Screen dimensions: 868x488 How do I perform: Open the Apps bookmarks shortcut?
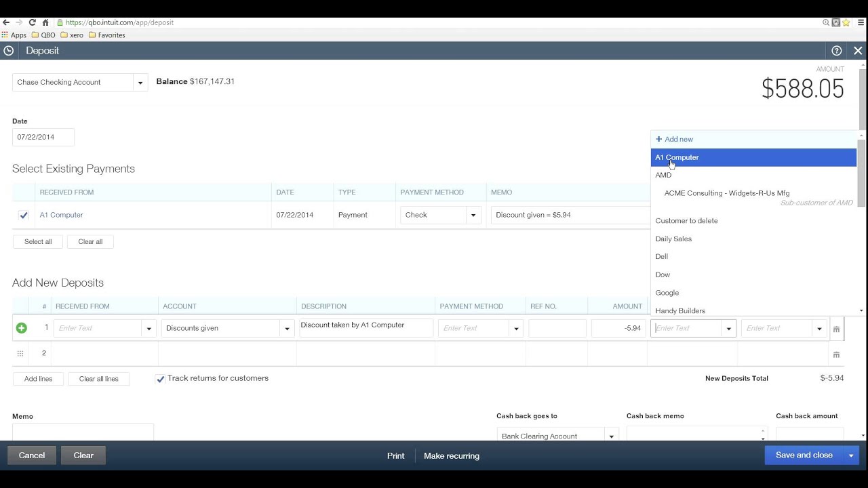(14, 35)
